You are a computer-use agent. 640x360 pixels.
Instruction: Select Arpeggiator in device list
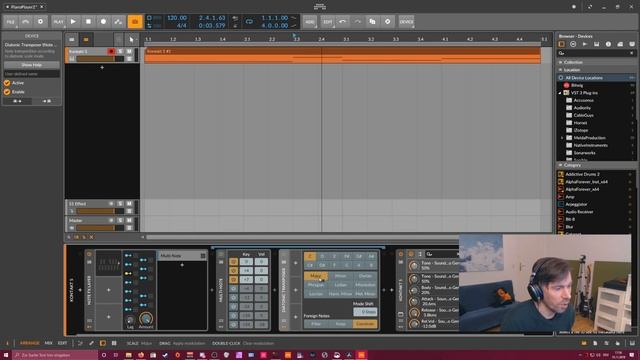pyautogui.click(x=576, y=204)
